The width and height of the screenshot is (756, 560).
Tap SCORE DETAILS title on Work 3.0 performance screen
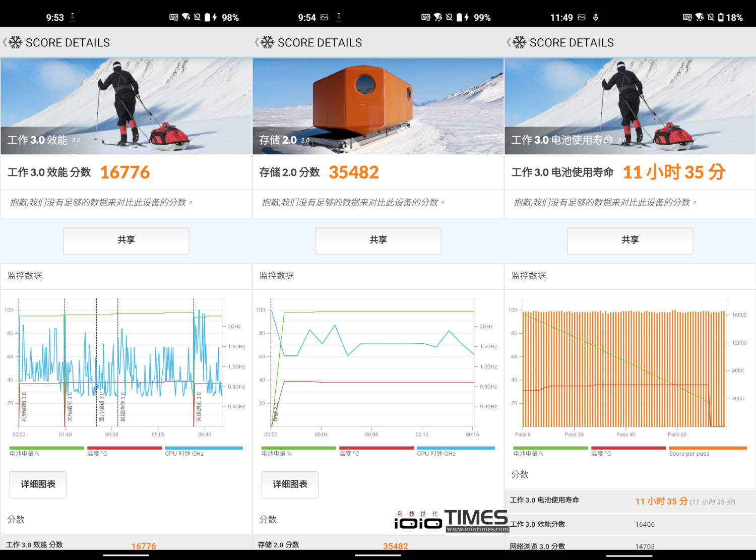68,43
